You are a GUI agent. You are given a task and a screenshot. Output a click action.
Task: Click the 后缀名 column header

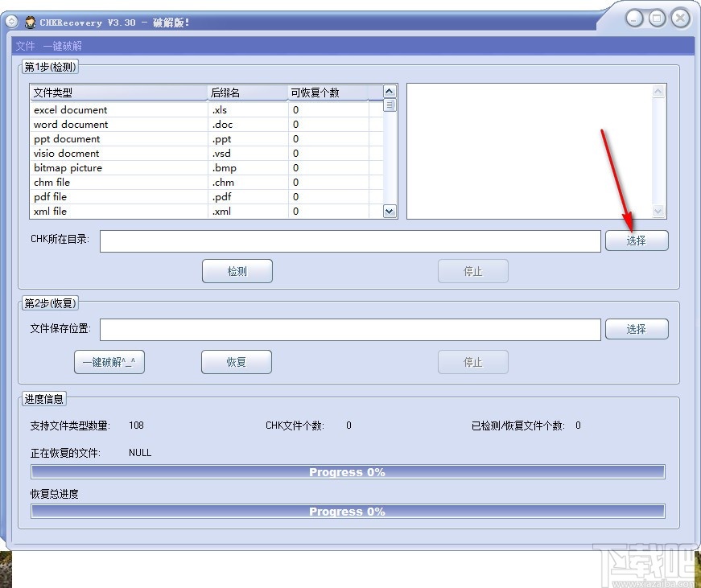248,93
